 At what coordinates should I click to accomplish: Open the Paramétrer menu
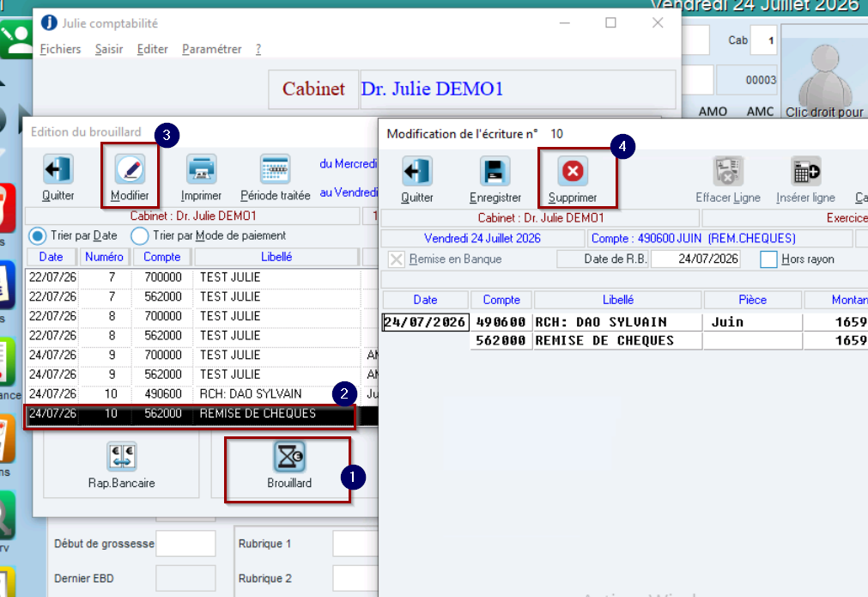(x=212, y=49)
